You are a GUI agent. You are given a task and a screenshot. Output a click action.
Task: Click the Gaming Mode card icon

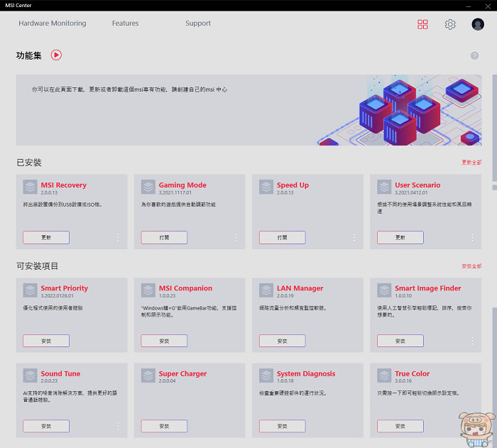point(148,187)
